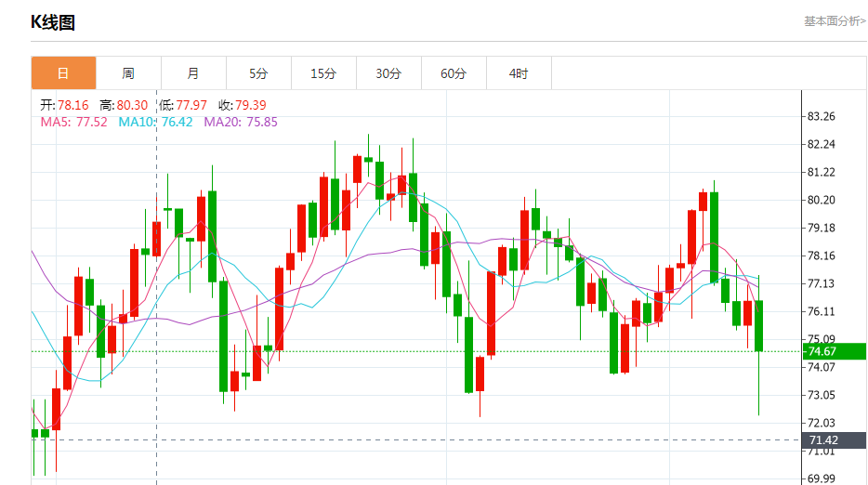Switch to the 周 weekly tab
Image resolution: width=868 pixels, height=485 pixels.
(x=128, y=73)
